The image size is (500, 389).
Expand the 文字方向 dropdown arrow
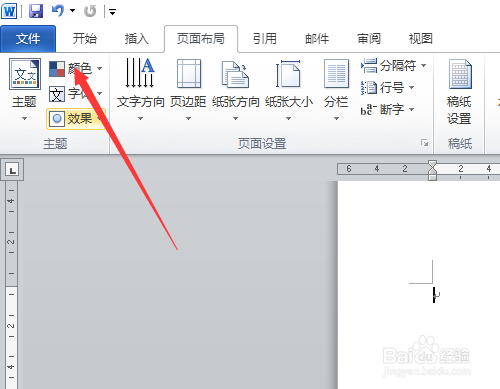[140, 119]
